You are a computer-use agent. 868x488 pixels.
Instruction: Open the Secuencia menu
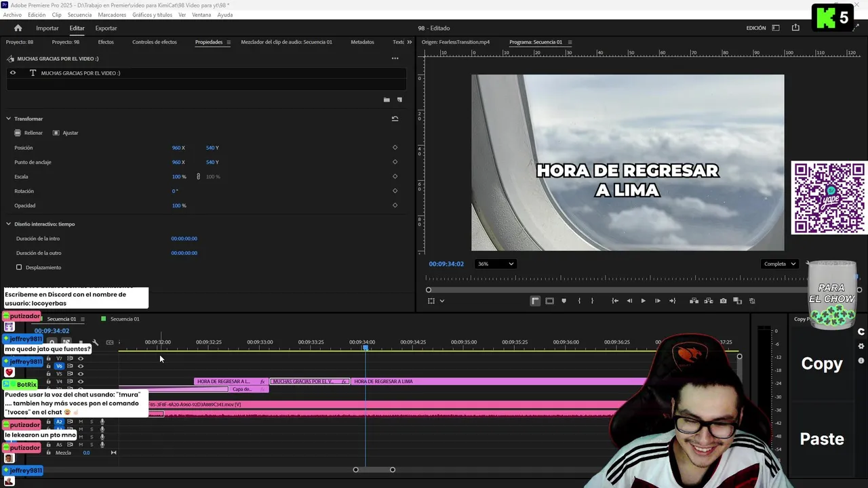pos(79,15)
